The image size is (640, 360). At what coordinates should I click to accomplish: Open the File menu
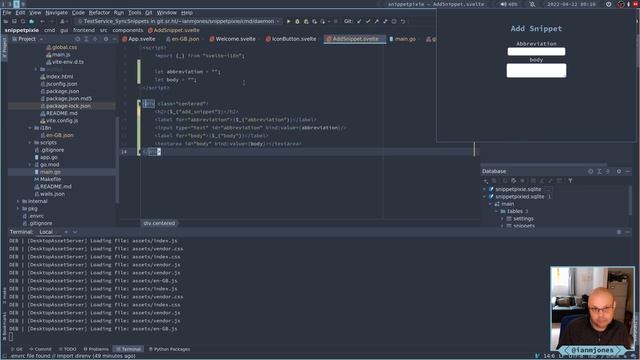coord(7,13)
